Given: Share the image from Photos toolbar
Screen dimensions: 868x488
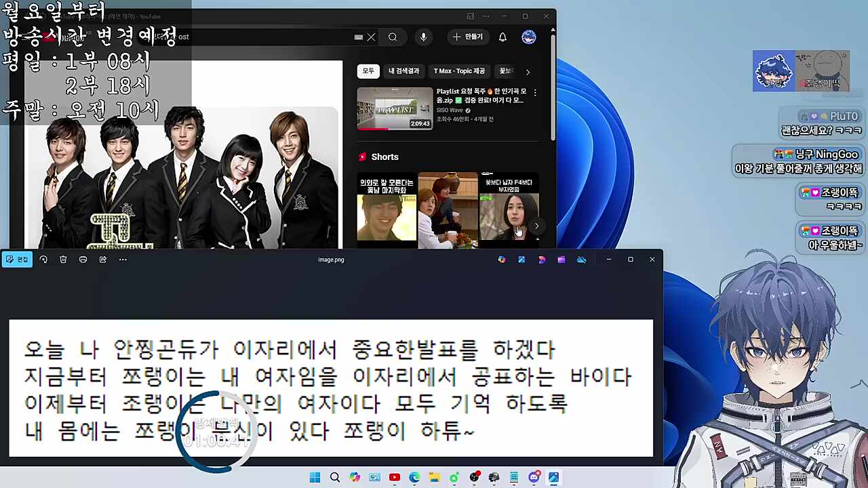Looking at the screenshot, I should [x=103, y=260].
